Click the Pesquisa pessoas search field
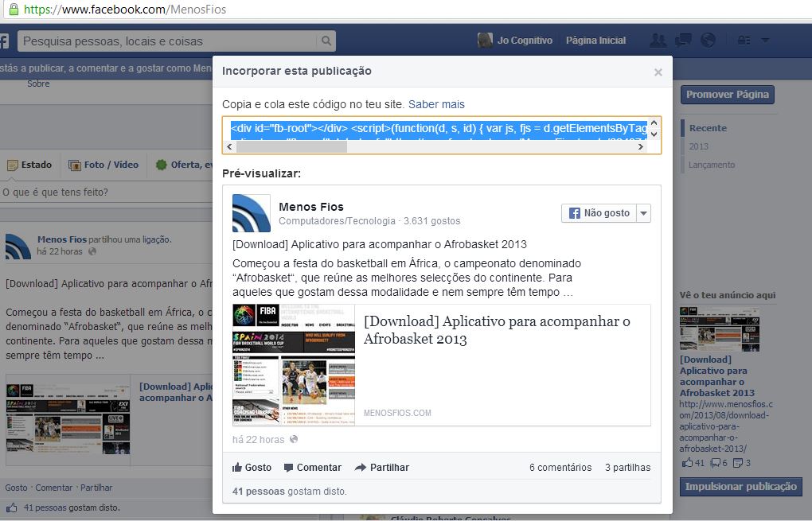Screen dimensions: 812x521 pyautogui.click(x=169, y=41)
